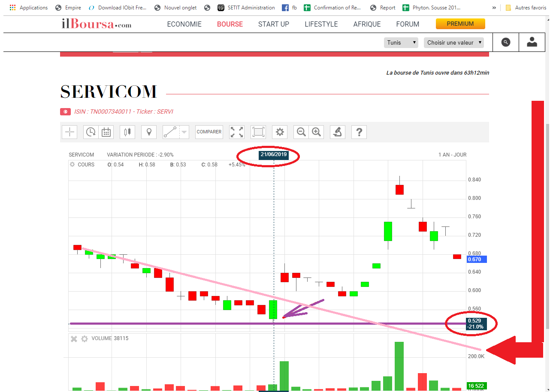Screen dimensions: 550x392
Task: Open the FORUM section
Action: (x=408, y=24)
